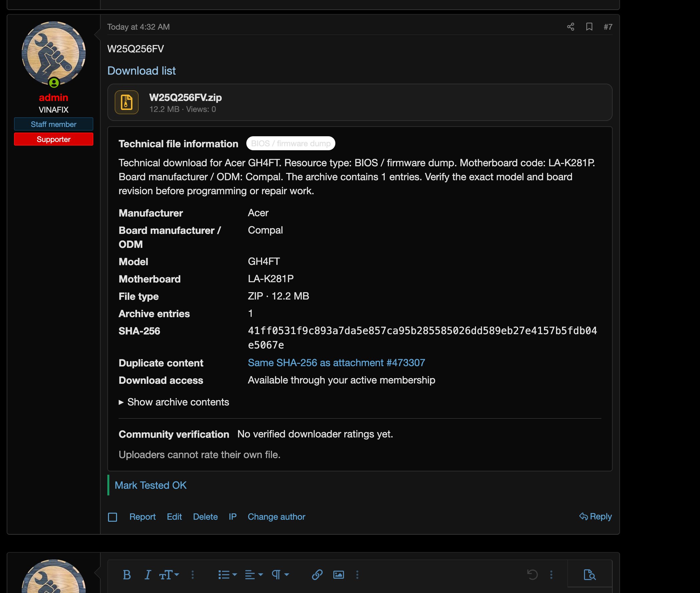Click the insert image icon
Image resolution: width=700 pixels, height=593 pixels.
pyautogui.click(x=338, y=575)
